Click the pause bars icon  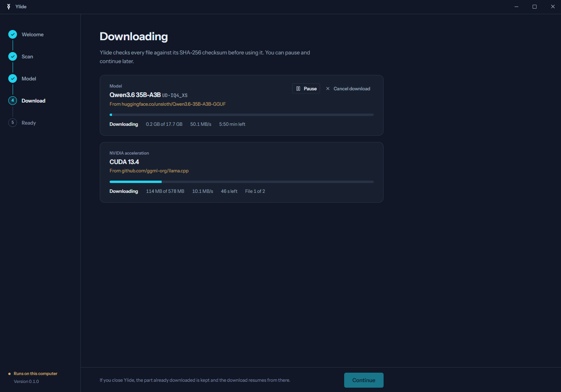pyautogui.click(x=298, y=89)
